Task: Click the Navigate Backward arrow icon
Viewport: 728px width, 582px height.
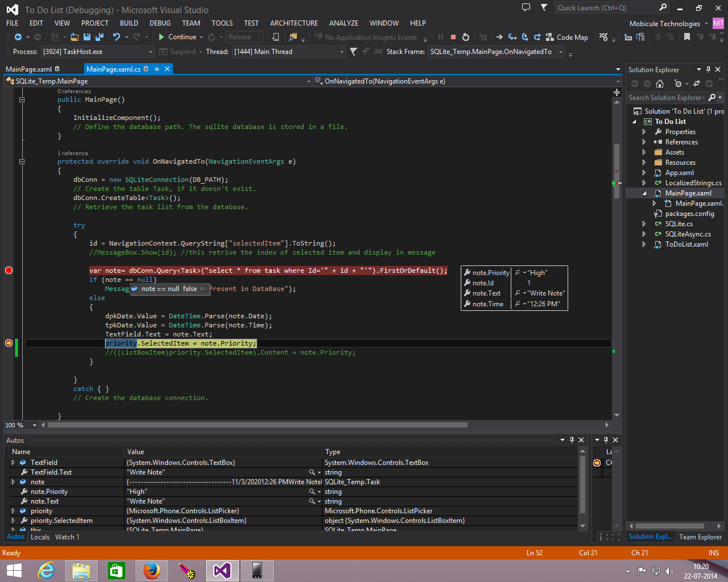Action: [18, 37]
